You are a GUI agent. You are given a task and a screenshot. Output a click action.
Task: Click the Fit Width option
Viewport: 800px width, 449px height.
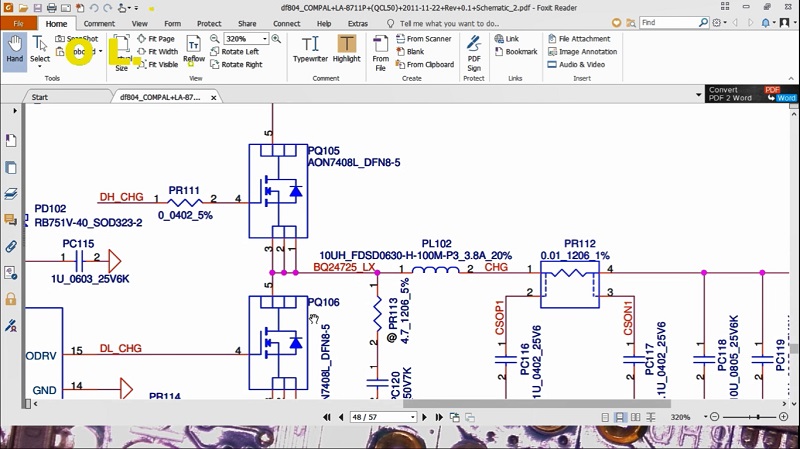click(157, 52)
